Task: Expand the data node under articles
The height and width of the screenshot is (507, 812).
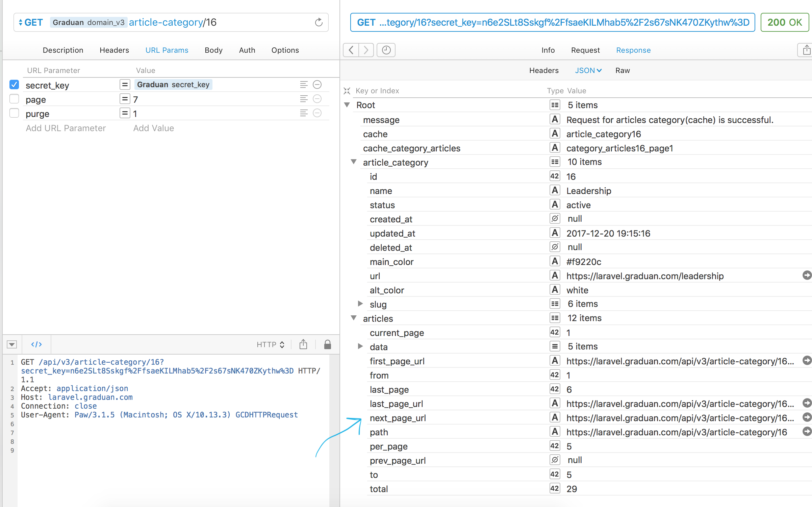Action: (x=360, y=346)
